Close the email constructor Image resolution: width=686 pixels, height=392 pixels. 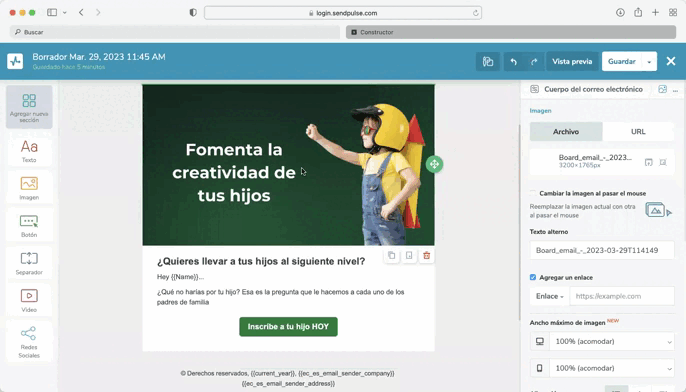(671, 61)
